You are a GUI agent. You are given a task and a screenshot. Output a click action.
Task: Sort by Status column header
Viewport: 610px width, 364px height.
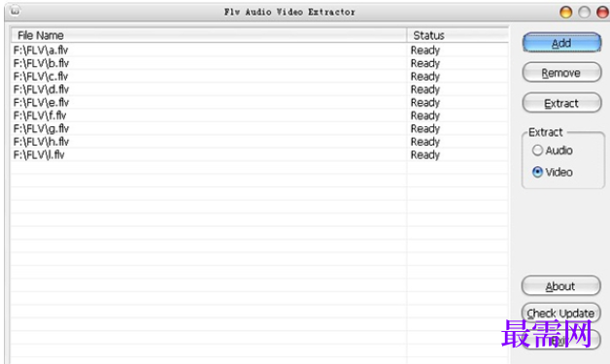[x=457, y=35]
